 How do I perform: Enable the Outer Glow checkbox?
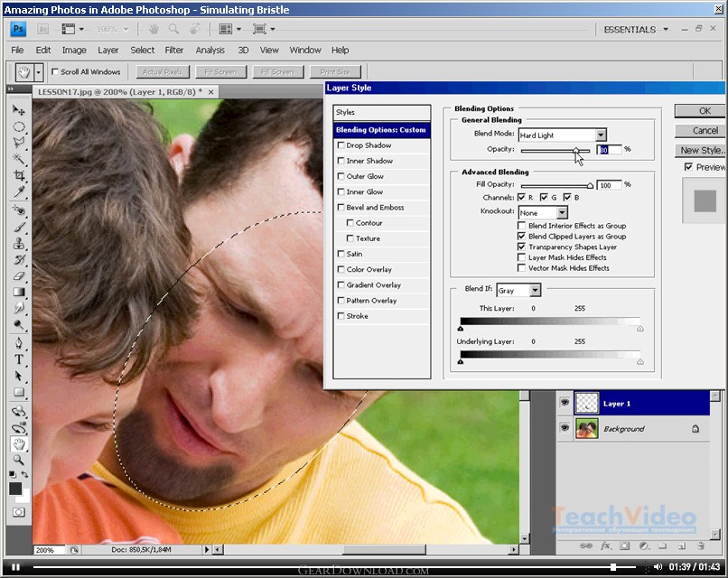point(341,176)
